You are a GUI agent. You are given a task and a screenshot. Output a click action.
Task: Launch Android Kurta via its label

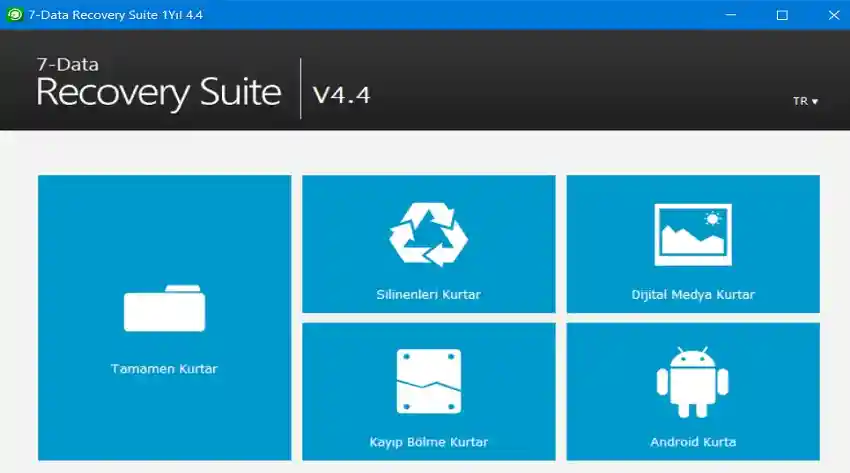(692, 442)
